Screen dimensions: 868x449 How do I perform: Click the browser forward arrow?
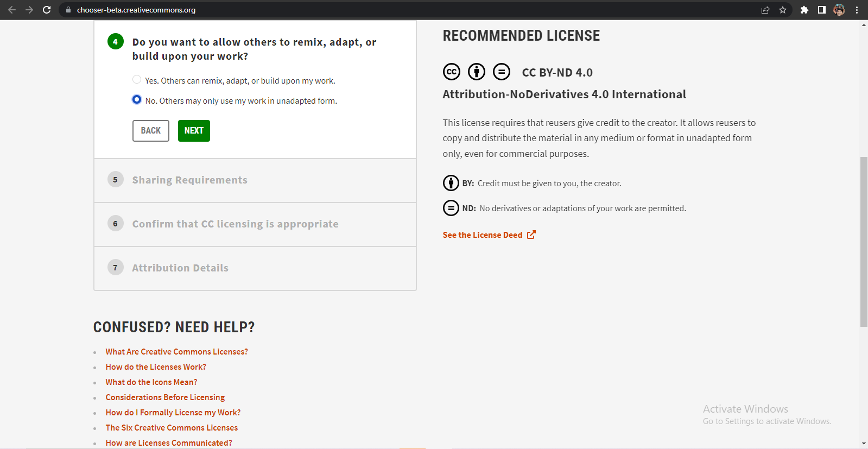tap(29, 10)
